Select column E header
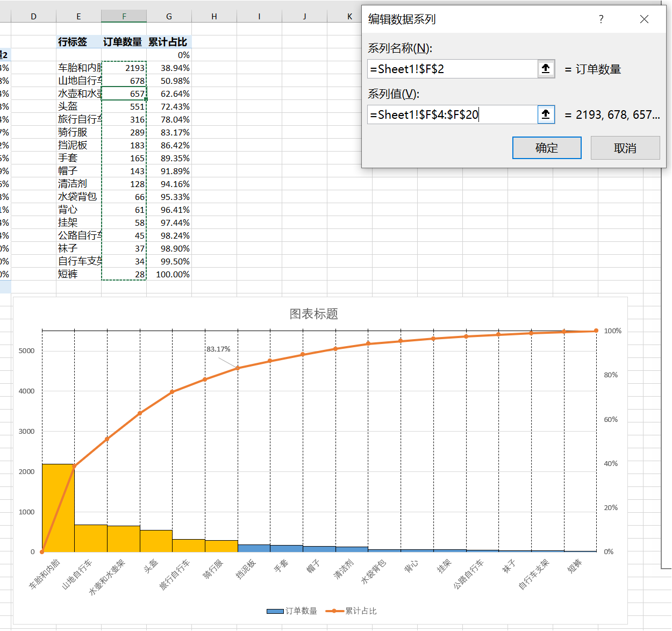 78,17
